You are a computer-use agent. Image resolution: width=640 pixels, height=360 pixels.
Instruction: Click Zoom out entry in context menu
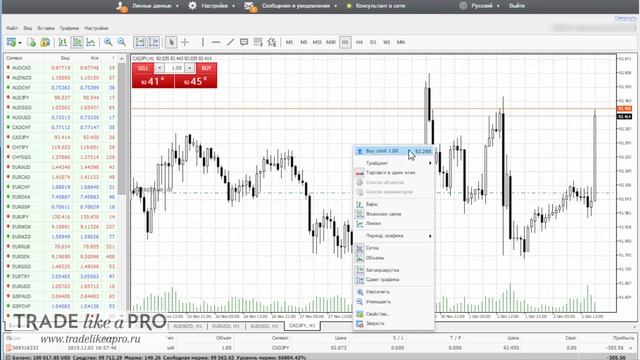[393, 302]
